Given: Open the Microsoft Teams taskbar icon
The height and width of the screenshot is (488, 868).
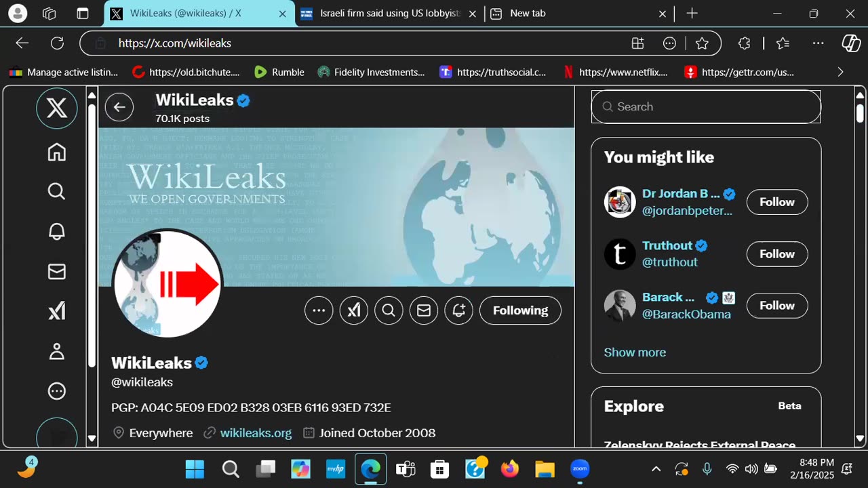Looking at the screenshot, I should pos(406,469).
